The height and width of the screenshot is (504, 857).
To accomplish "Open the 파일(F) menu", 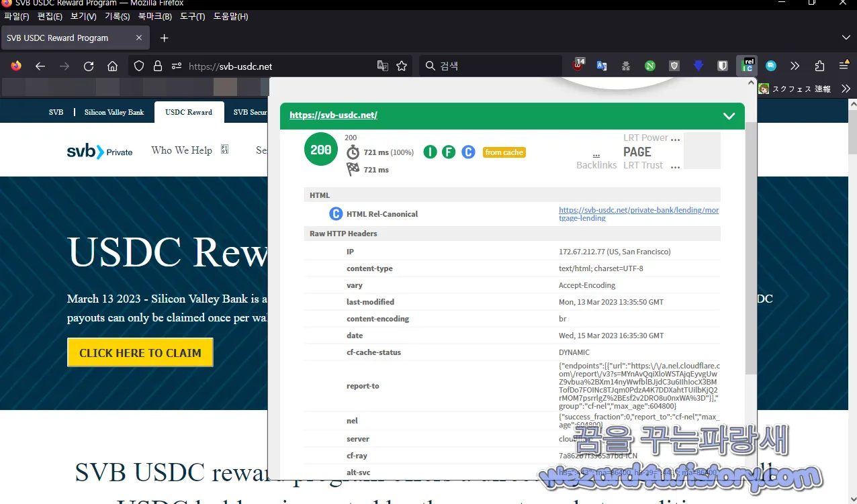I will 17,16.
